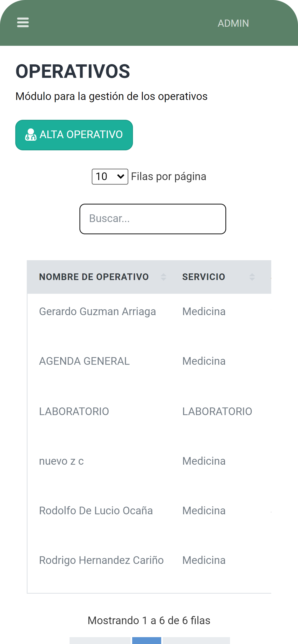The width and height of the screenshot is (298, 644).
Task: Click Medicina service for Gerardo Guzman Arriaga
Action: coord(204,312)
